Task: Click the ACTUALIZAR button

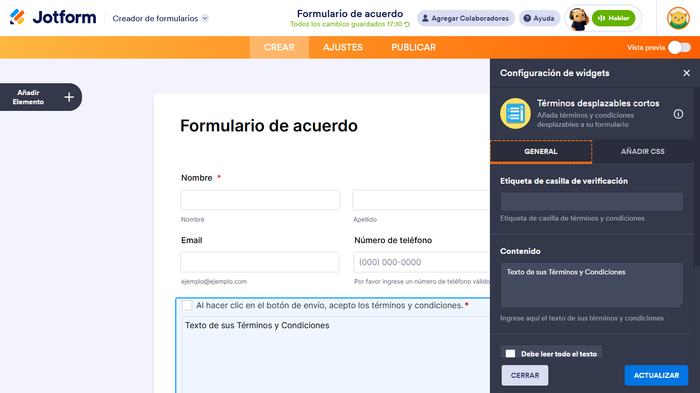Action: click(656, 375)
